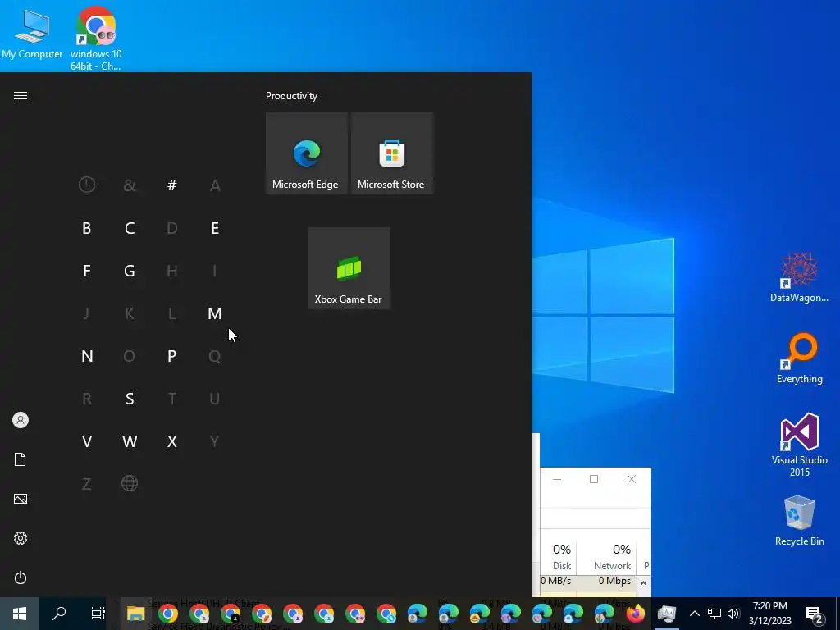The image size is (840, 630).
Task: Click the Power button in Start
Action: pyautogui.click(x=21, y=577)
